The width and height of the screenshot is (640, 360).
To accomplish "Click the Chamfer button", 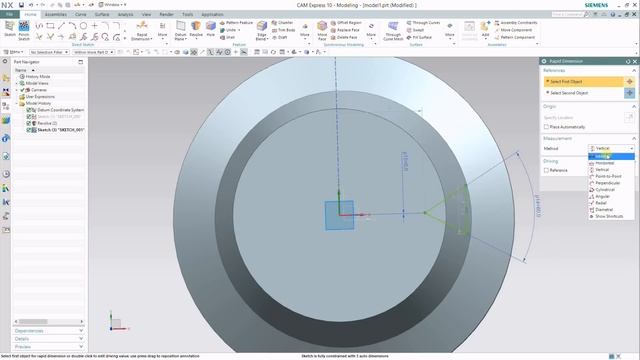I will coord(282,22).
